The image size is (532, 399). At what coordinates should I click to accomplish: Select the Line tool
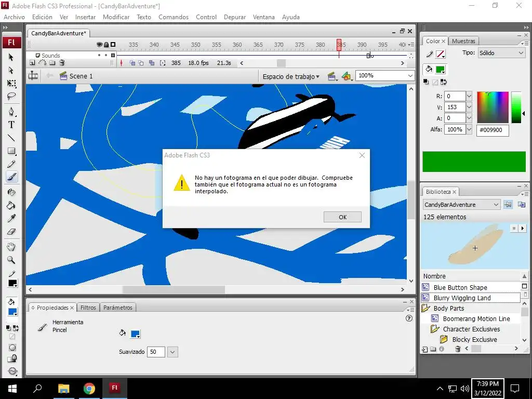point(11,138)
